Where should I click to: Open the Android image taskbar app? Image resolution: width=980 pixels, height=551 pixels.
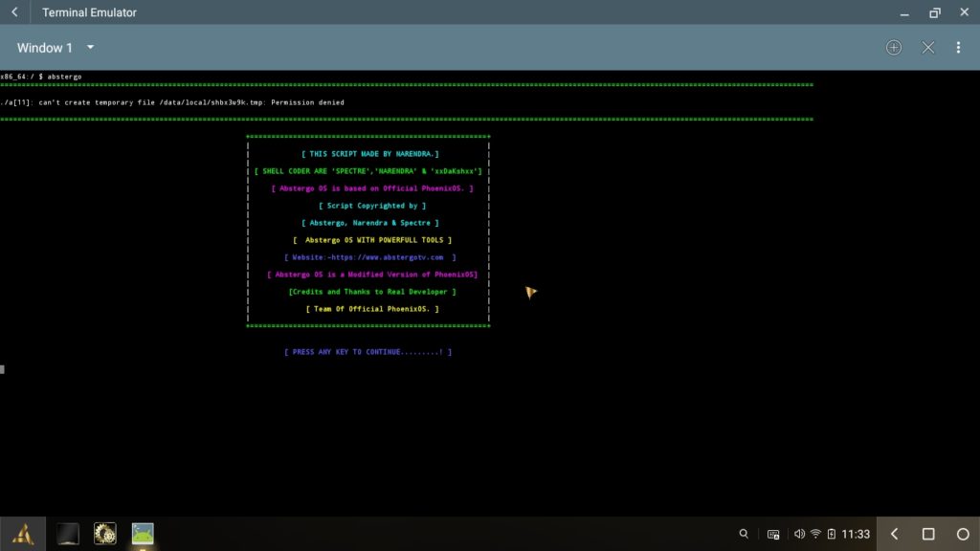pos(143,534)
